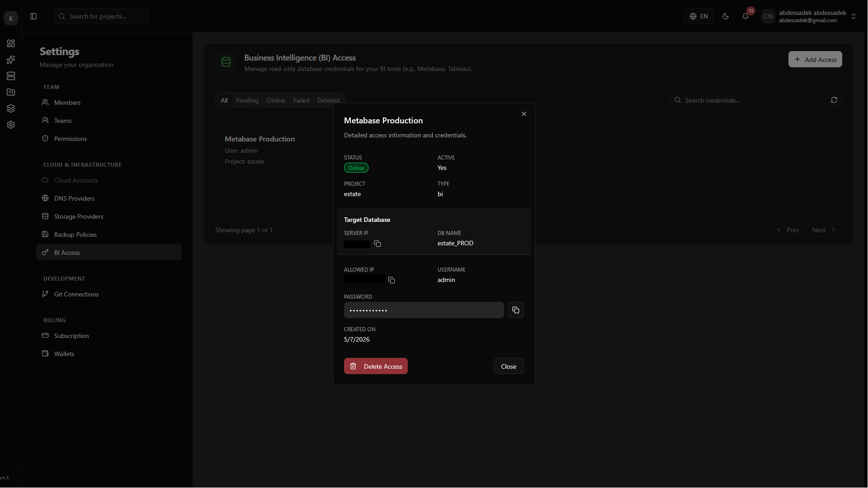The image size is (868, 488).
Task: Go to Prev page
Action: point(788,230)
